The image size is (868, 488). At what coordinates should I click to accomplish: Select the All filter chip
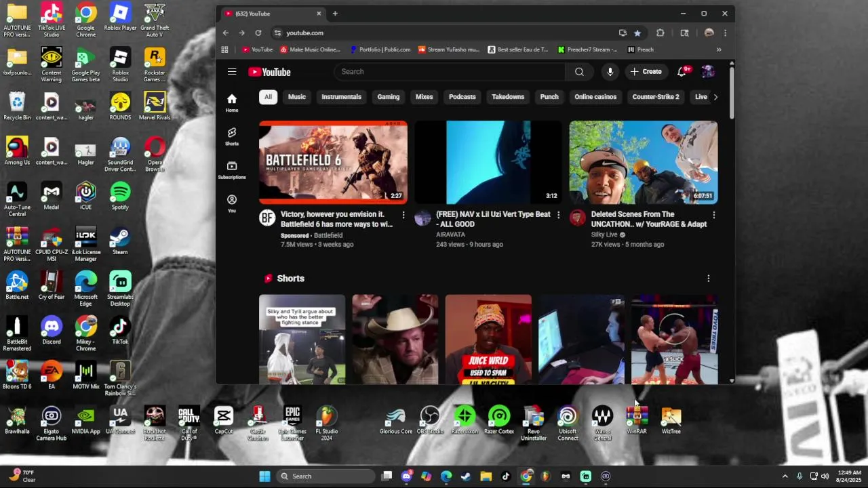pyautogui.click(x=268, y=97)
